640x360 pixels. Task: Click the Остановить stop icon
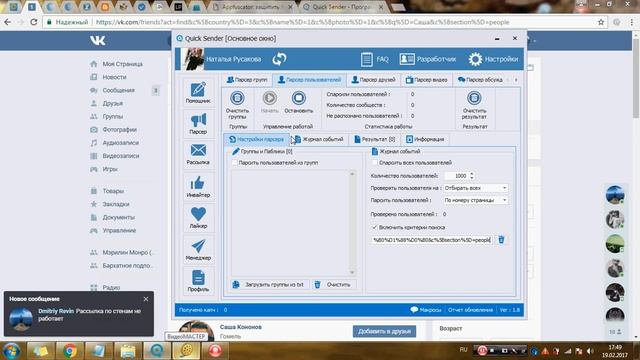click(x=299, y=102)
